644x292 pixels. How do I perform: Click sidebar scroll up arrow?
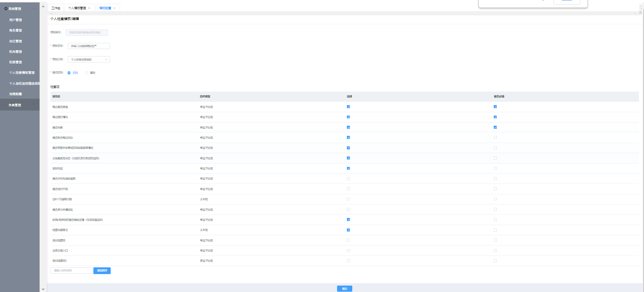click(43, 6)
